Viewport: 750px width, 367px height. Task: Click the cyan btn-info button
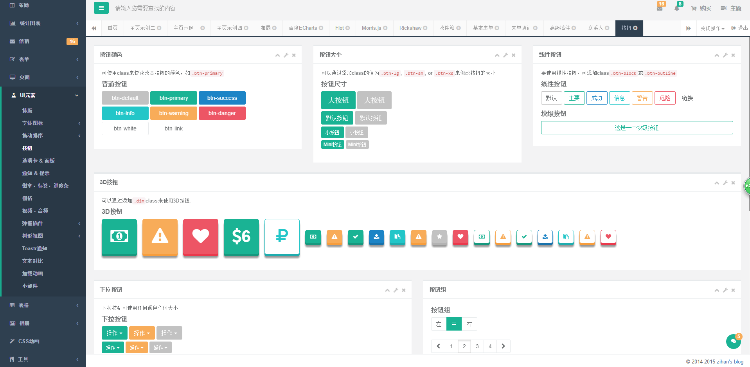coord(124,113)
